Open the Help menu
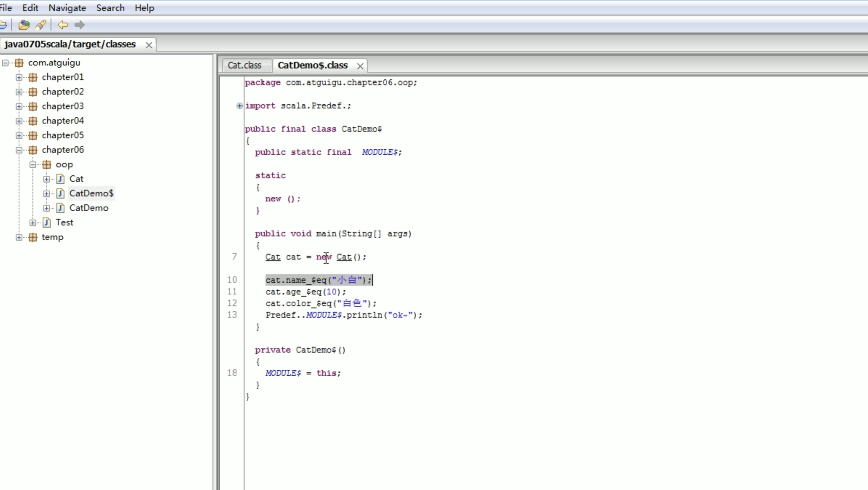The image size is (868, 490). tap(144, 8)
